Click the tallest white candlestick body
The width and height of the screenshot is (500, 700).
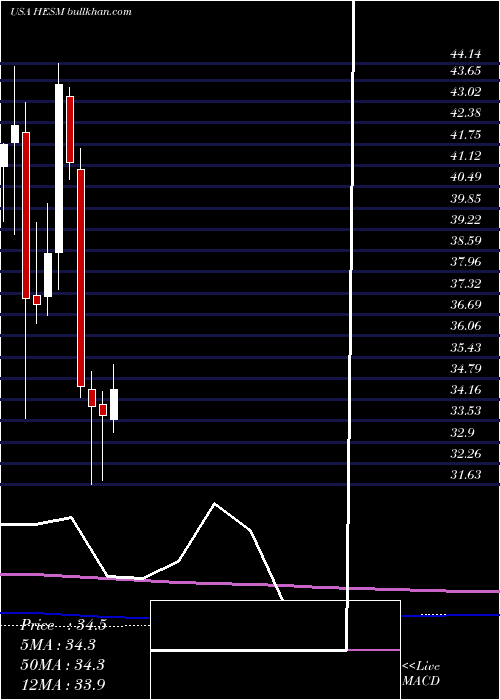pyautogui.click(x=59, y=168)
